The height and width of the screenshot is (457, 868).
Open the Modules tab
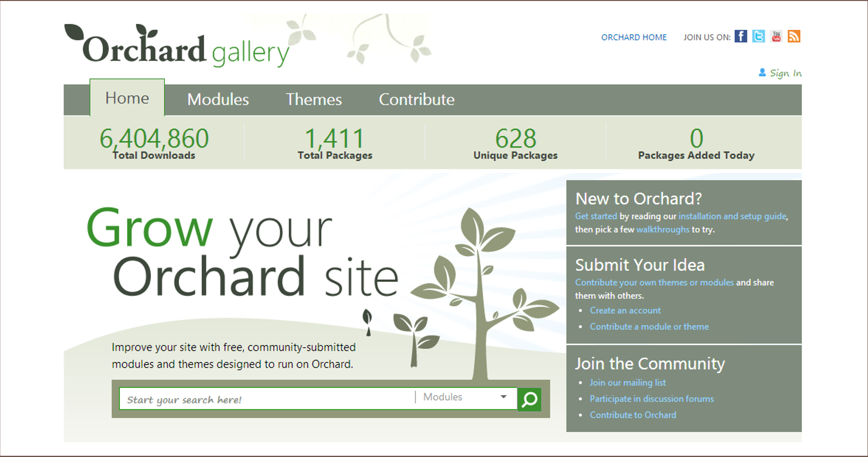point(218,100)
